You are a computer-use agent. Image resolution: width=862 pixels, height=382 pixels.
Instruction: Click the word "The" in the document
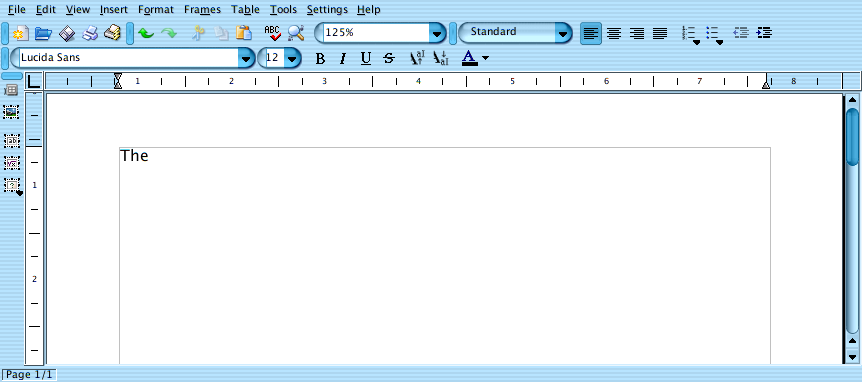click(135, 156)
